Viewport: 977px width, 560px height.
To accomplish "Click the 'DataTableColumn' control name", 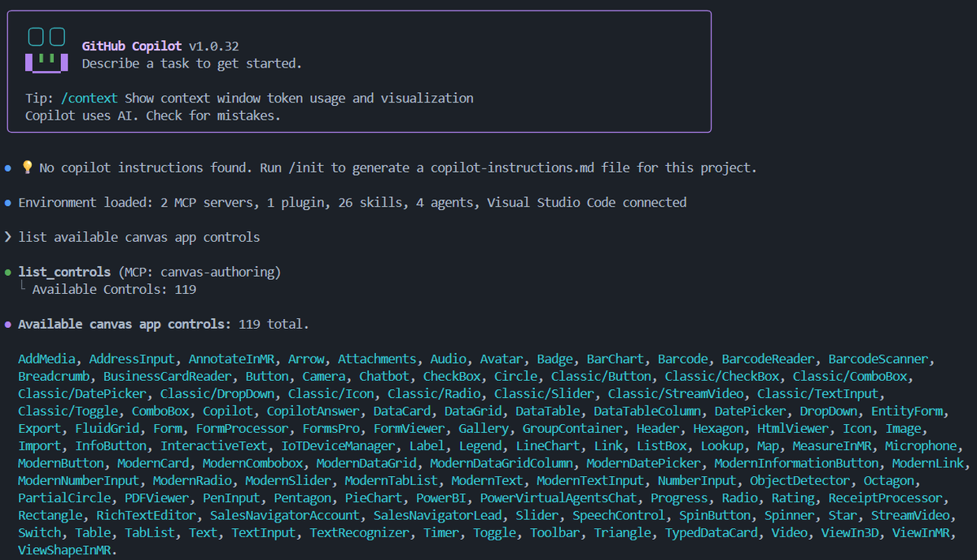I will [x=647, y=411].
